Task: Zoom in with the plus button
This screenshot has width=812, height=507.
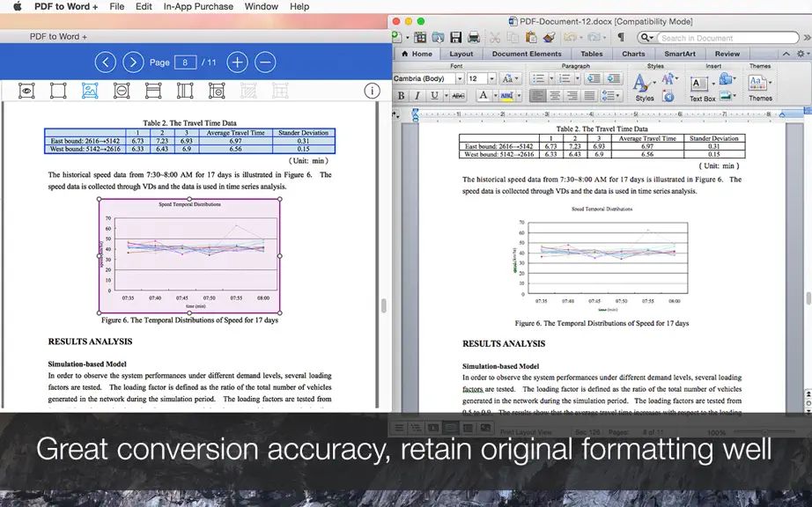Action: click(237, 62)
